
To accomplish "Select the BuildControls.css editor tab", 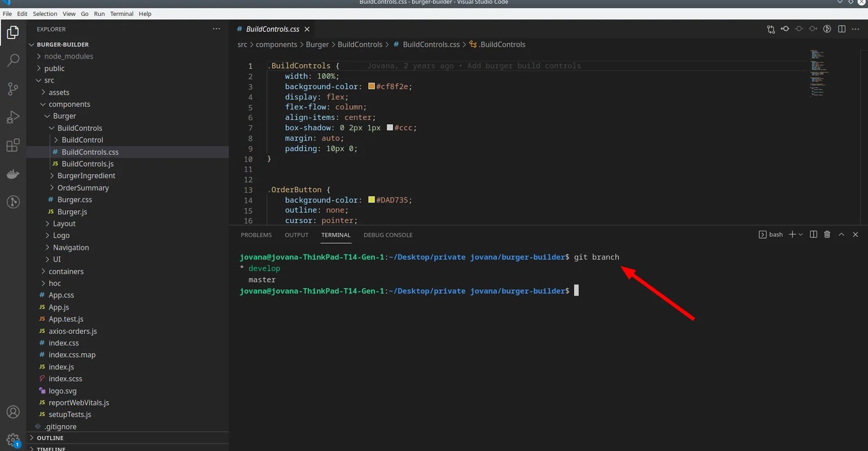I will click(272, 29).
